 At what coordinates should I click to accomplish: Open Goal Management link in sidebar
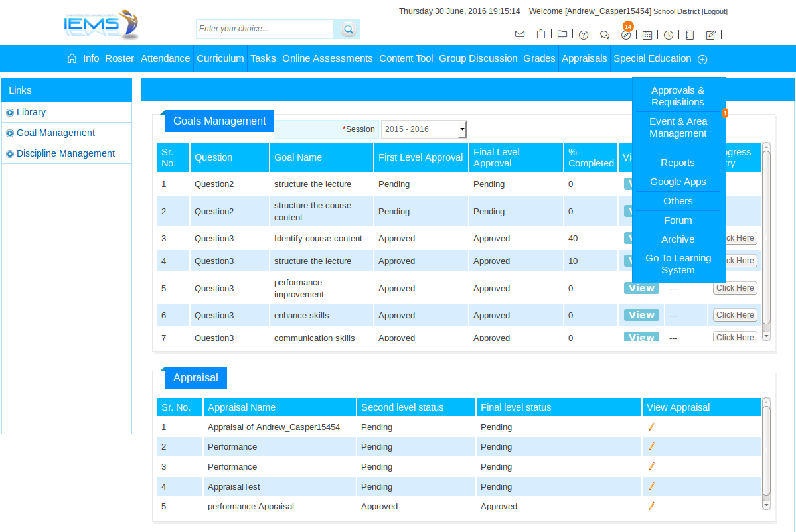click(x=56, y=133)
